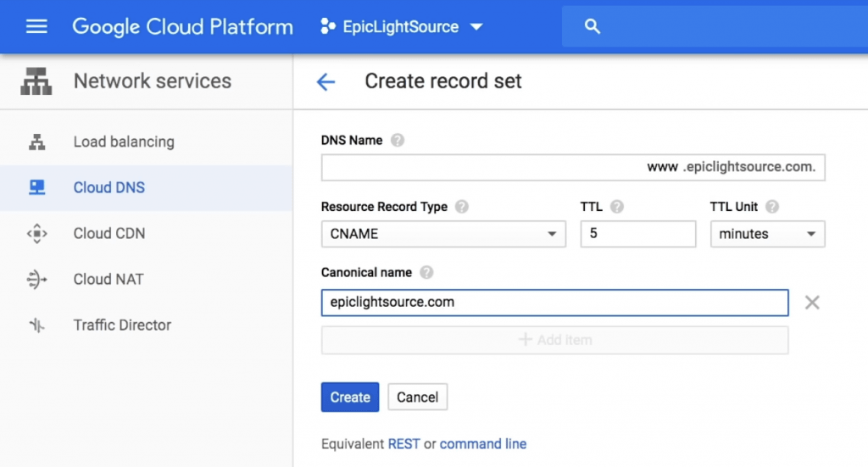Open help icon next to TTL
Screen dimensions: 868x467
617,207
